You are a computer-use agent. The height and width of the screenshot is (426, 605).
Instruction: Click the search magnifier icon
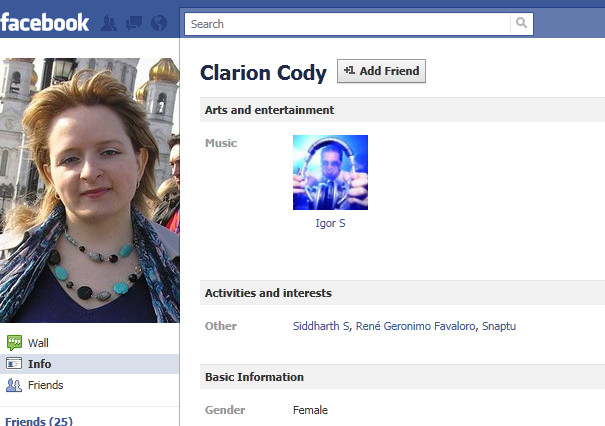pyautogui.click(x=521, y=24)
